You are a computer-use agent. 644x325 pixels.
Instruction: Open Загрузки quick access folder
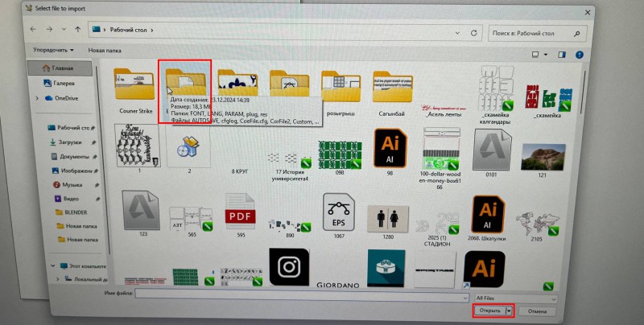(66, 142)
